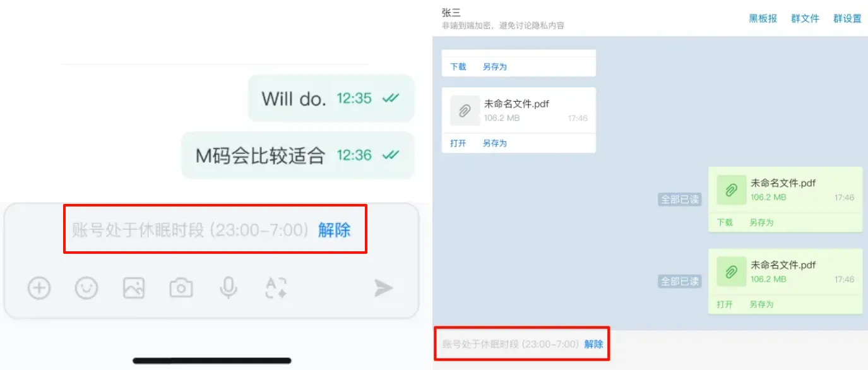
Task: Open the emoji smiley picker
Action: coord(86,289)
